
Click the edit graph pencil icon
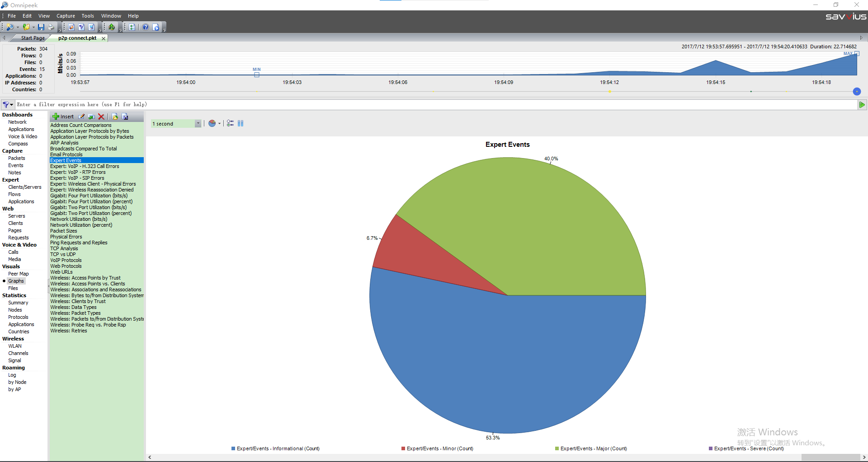(x=81, y=117)
